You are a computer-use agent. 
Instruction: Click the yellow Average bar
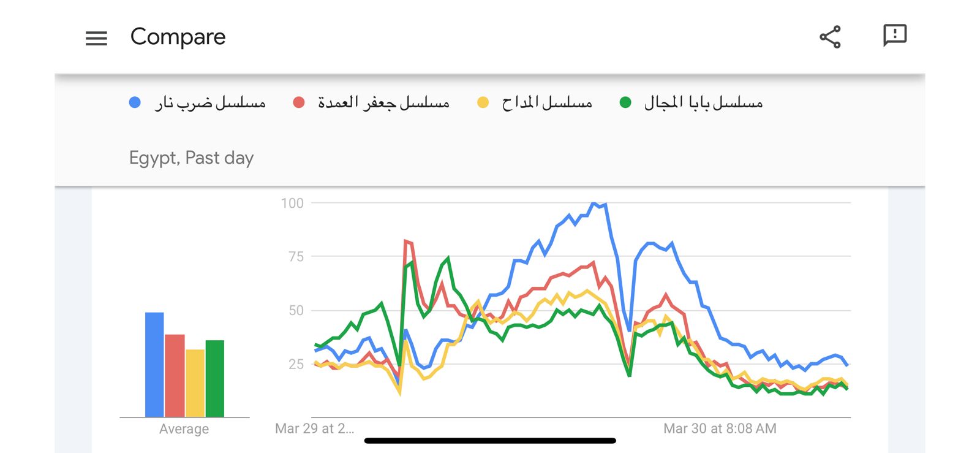click(x=195, y=383)
